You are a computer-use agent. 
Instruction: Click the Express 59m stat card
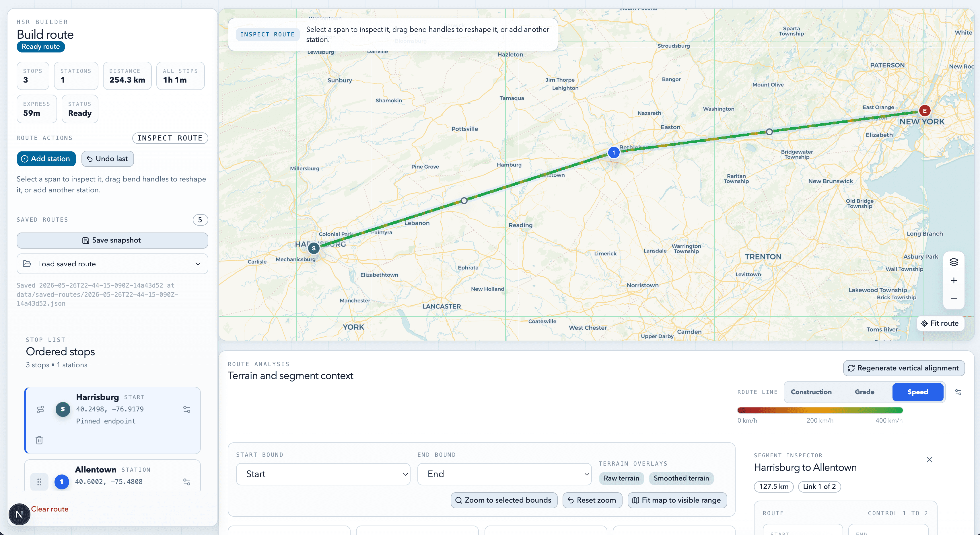coord(36,109)
